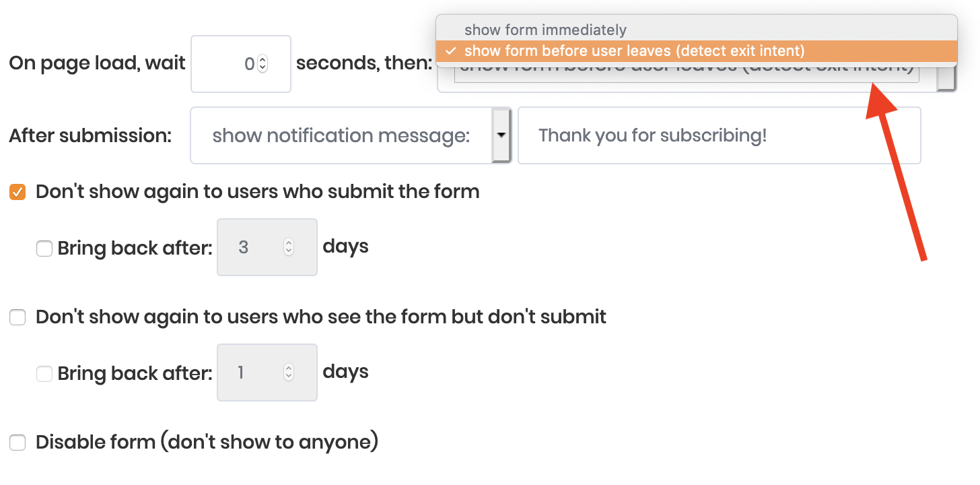Uncheck "Don't show again to users who submit"
Image resolution: width=980 pixels, height=485 pixels.
(17, 193)
